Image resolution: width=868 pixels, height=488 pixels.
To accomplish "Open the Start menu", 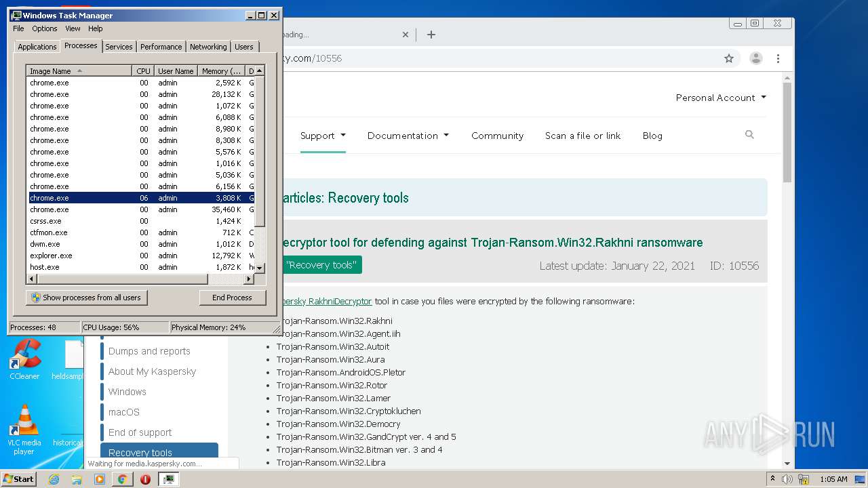I will 18,479.
